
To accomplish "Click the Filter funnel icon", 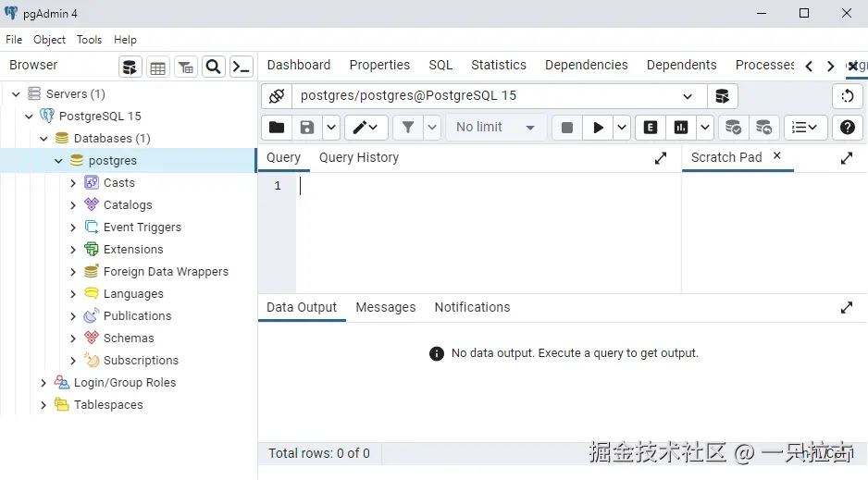I will 408,128.
